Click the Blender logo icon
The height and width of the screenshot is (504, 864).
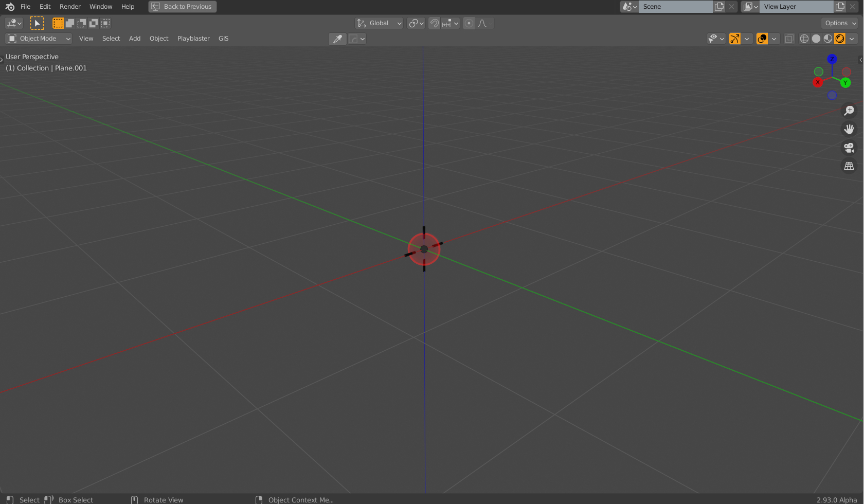pyautogui.click(x=10, y=7)
